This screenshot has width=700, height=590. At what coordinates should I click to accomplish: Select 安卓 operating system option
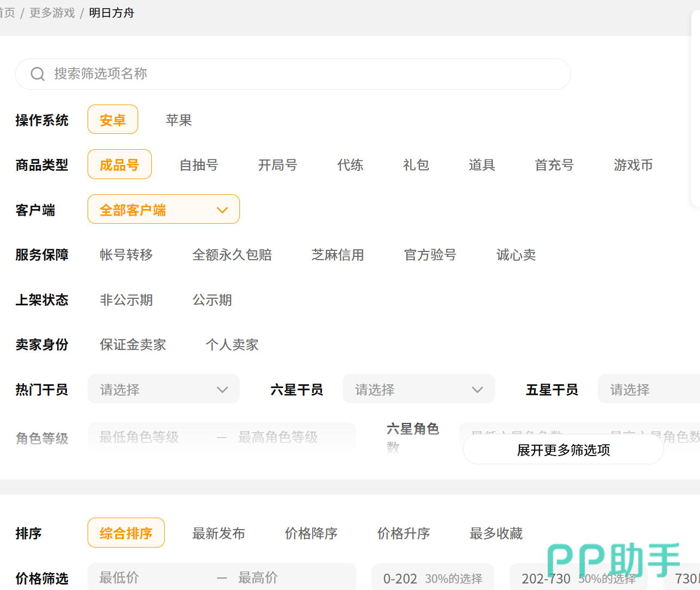113,120
